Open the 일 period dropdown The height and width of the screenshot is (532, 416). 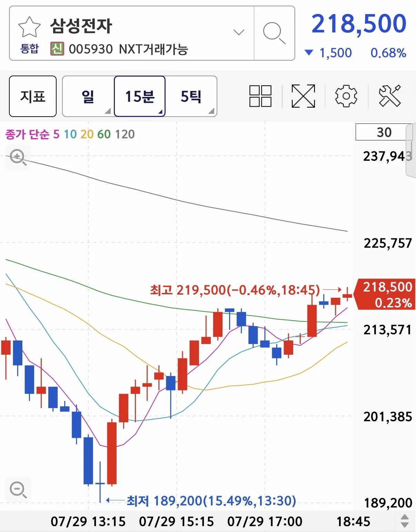(88, 96)
